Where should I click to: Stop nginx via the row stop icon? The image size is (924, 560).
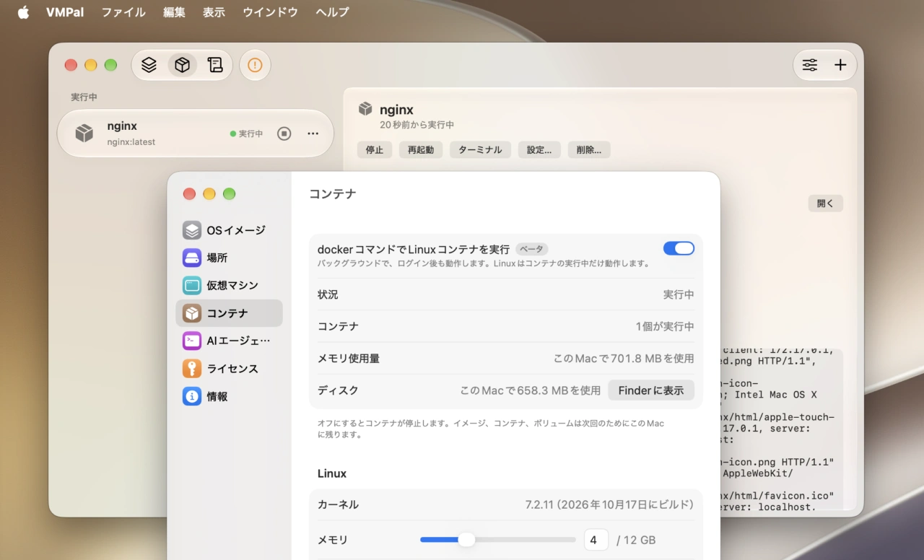(284, 134)
